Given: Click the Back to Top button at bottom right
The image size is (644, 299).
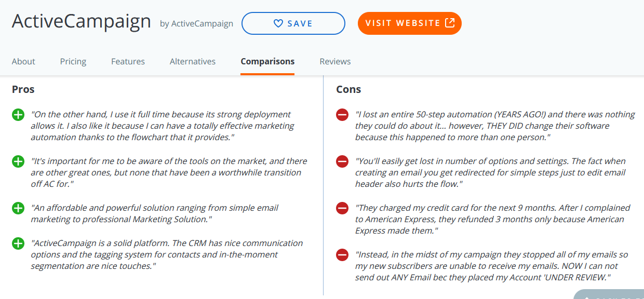Looking at the screenshot, I should 609,294.
